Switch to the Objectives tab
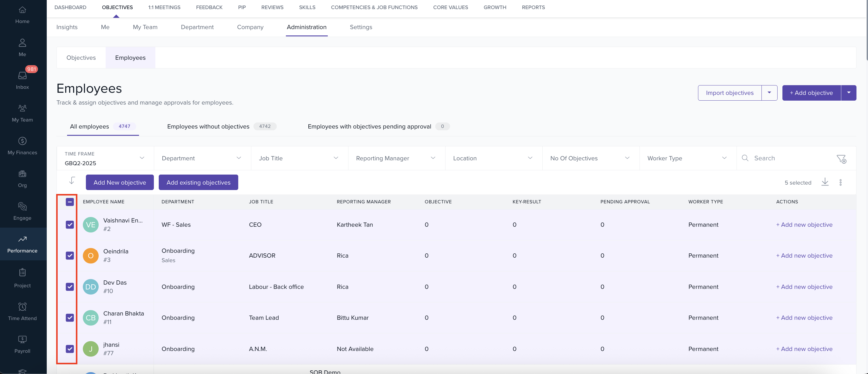This screenshot has height=374, width=868. point(81,58)
